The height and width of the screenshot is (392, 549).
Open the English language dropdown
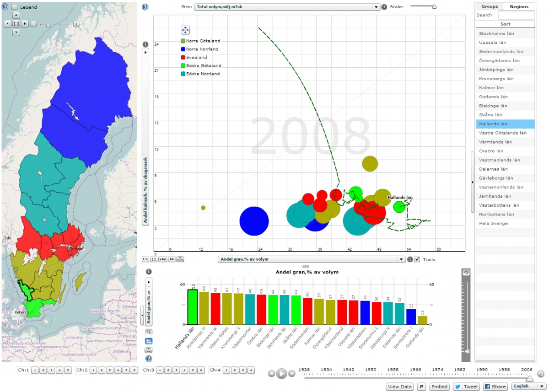tap(528, 387)
